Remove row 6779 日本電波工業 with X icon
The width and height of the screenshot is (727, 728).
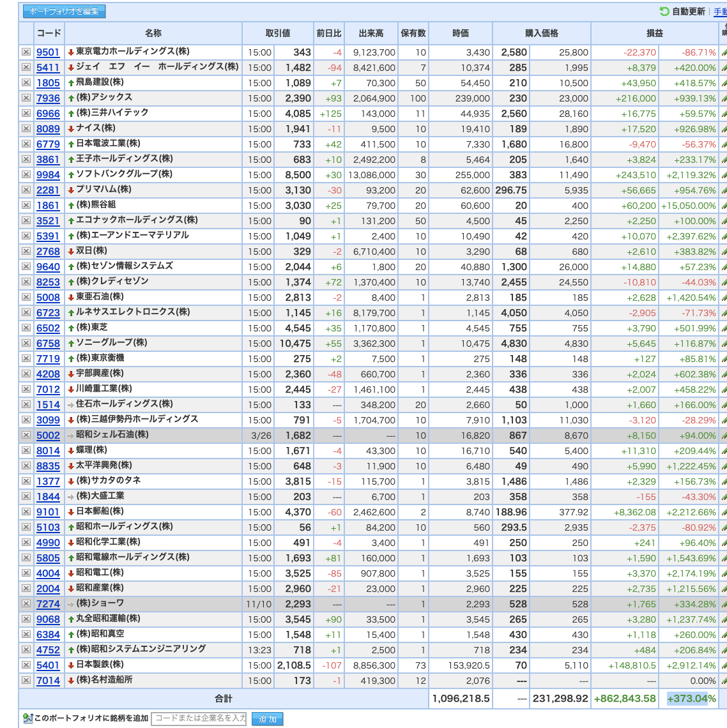(26, 144)
